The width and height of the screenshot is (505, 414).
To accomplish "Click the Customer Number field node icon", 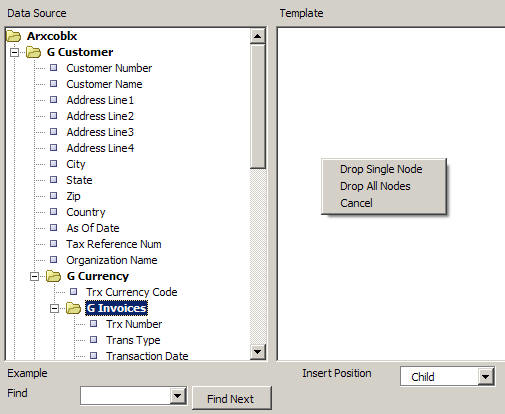I will pos(54,68).
